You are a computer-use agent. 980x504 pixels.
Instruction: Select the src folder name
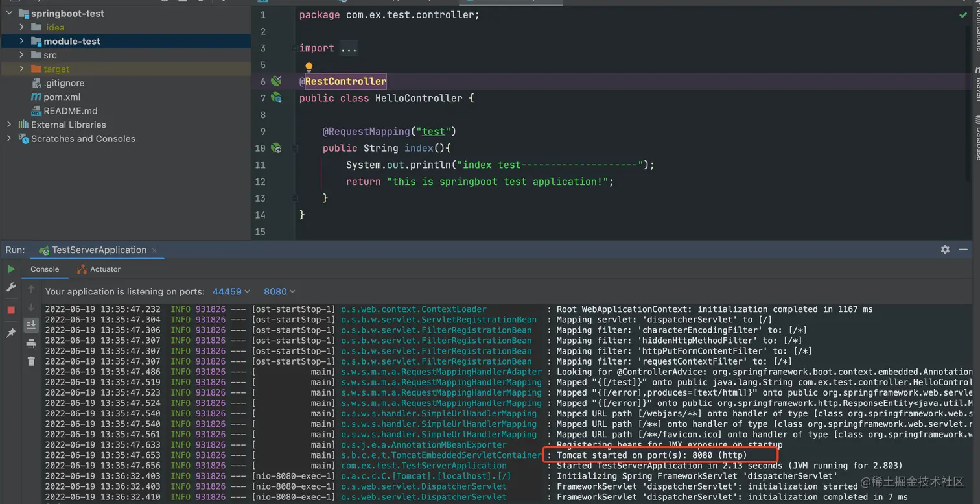click(x=50, y=55)
